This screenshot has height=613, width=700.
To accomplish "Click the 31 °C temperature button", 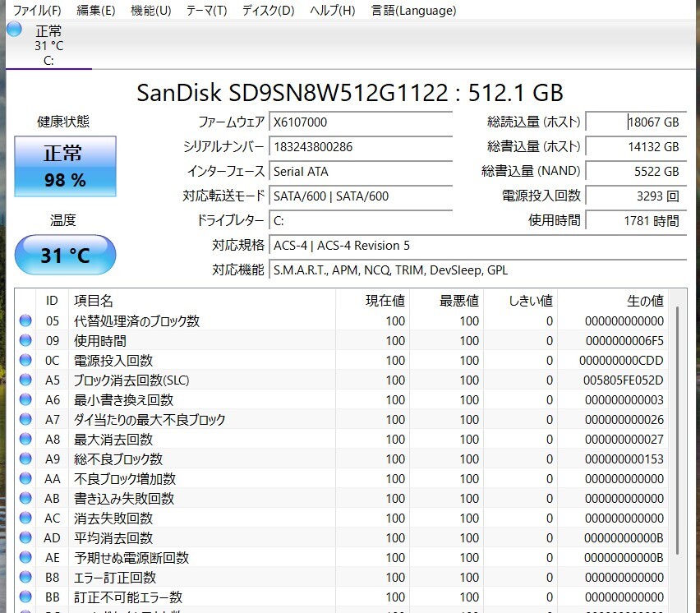I will point(65,256).
